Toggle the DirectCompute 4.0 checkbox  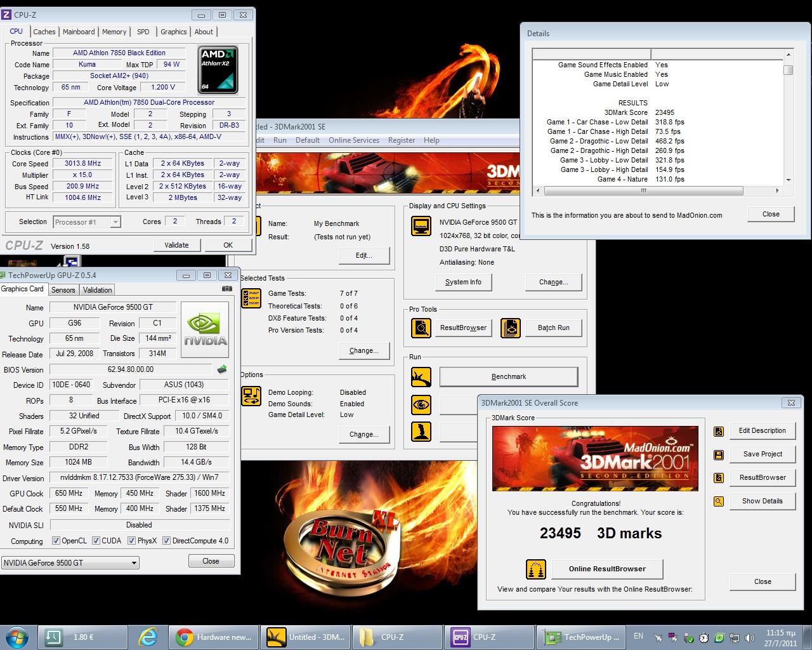click(166, 541)
